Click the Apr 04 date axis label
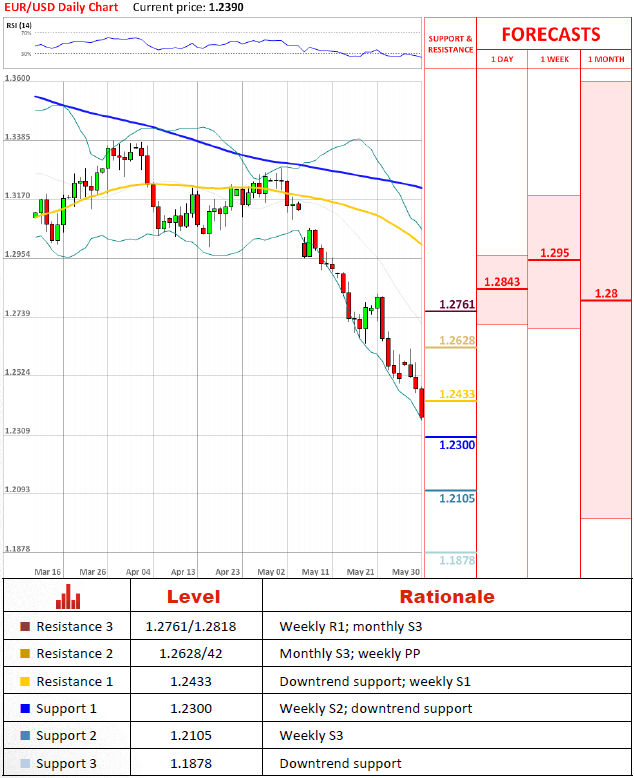Image resolution: width=634 pixels, height=778 pixels. 138,572
